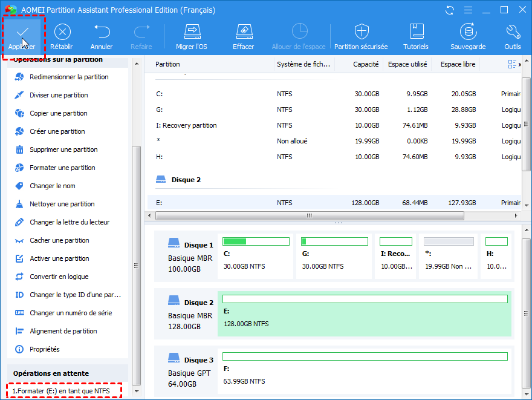Toggle the partition list view mode icon

[513, 64]
